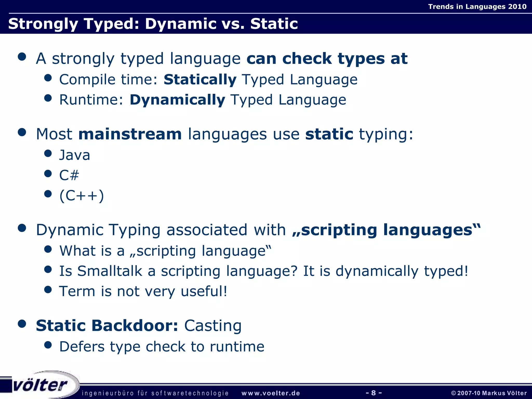This screenshot has height=399, width=532.
Task: Click 'What is a scripting language' bullet
Action: [x=165, y=251]
